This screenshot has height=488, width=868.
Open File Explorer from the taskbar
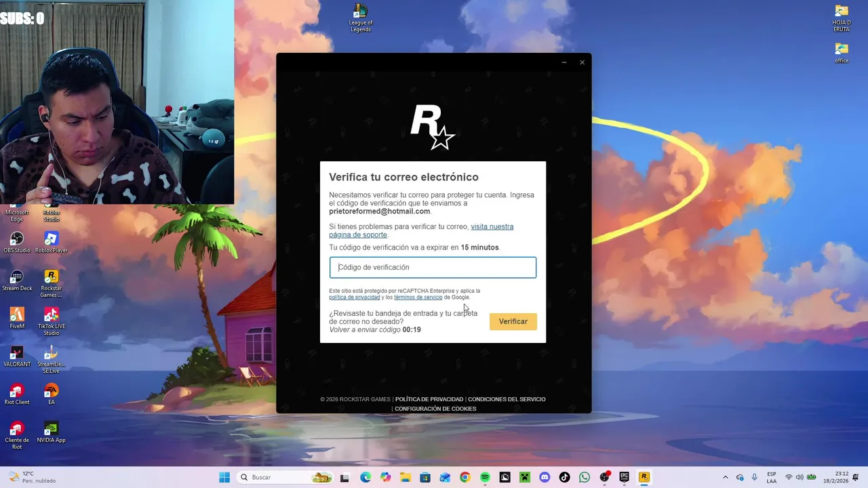[406, 477]
